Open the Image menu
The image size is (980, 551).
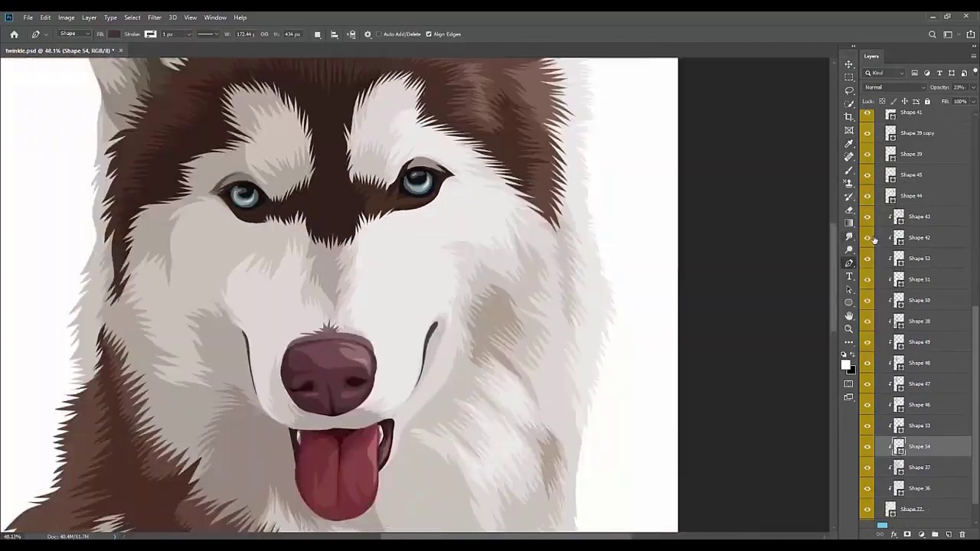67,18
